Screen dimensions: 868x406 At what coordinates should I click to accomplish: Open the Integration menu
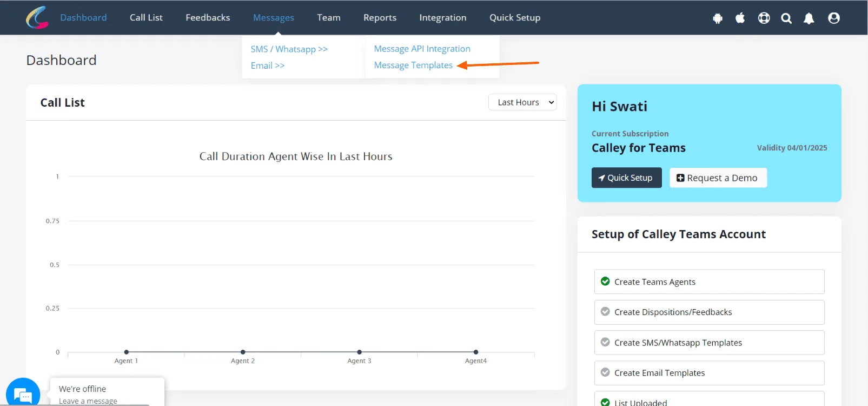click(x=443, y=17)
